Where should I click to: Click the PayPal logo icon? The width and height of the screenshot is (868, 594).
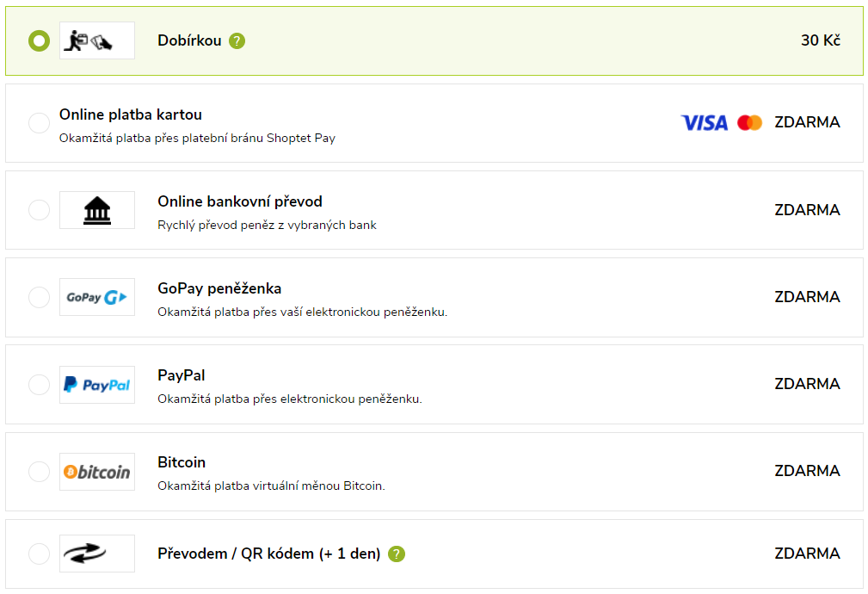(x=97, y=385)
